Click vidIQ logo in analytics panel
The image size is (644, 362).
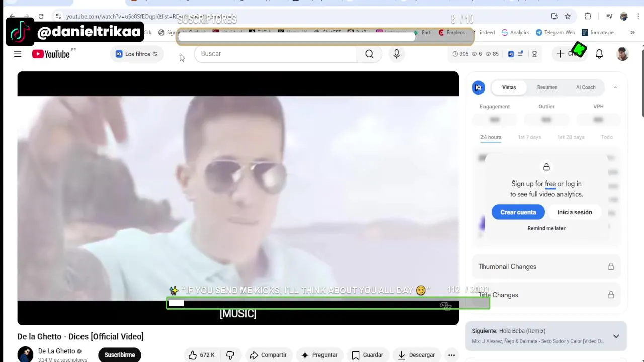pyautogui.click(x=478, y=87)
